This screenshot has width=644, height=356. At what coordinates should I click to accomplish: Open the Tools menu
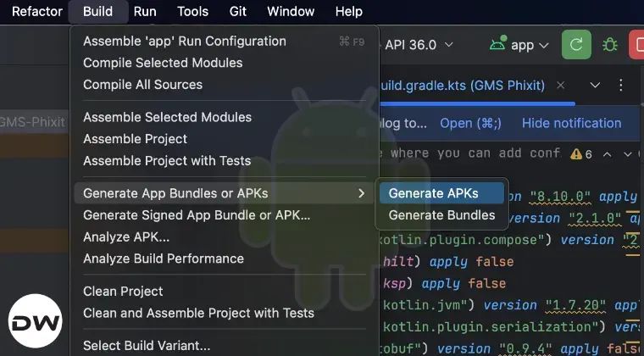(x=192, y=12)
